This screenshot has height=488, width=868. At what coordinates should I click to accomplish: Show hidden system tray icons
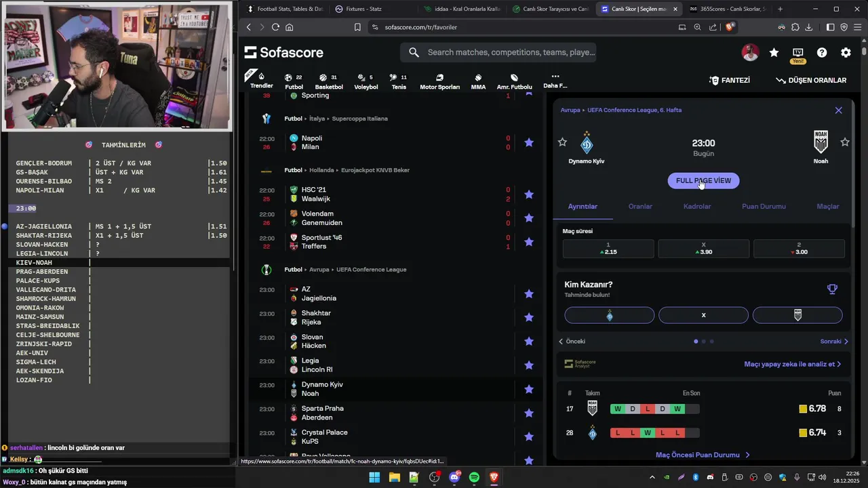[x=652, y=477]
